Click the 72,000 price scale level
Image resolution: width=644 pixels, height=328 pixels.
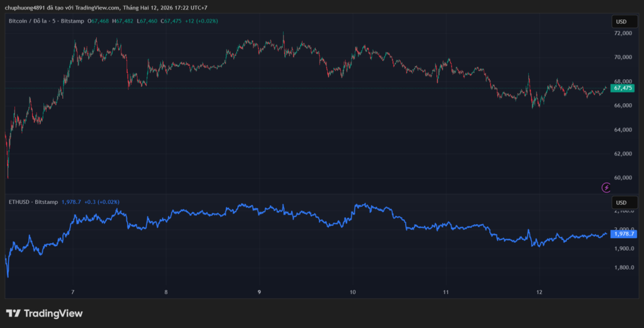[x=623, y=33]
